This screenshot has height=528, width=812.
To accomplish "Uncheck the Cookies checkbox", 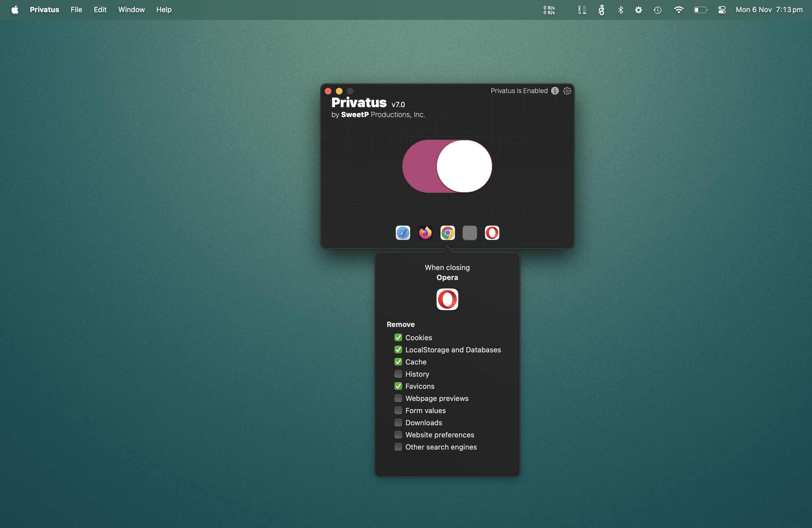I will point(398,337).
